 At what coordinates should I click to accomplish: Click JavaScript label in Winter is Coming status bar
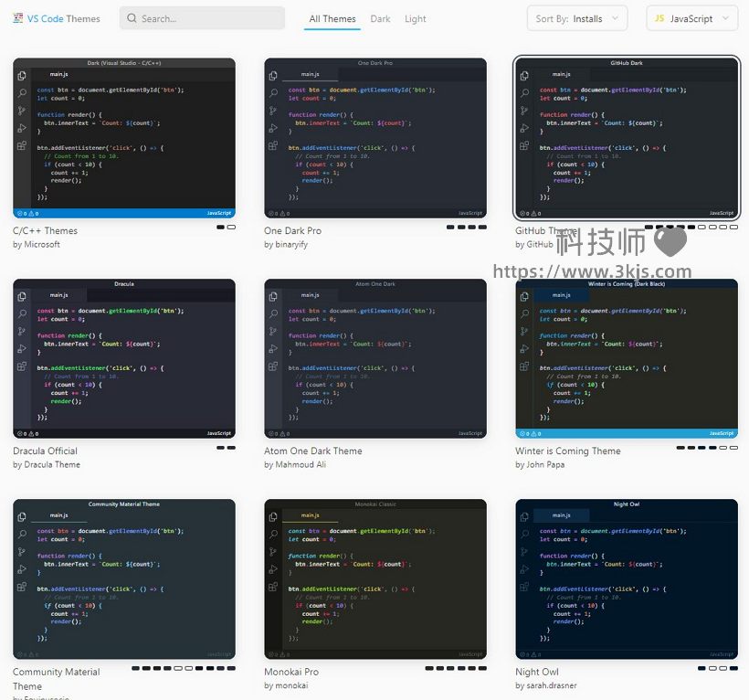(x=722, y=433)
